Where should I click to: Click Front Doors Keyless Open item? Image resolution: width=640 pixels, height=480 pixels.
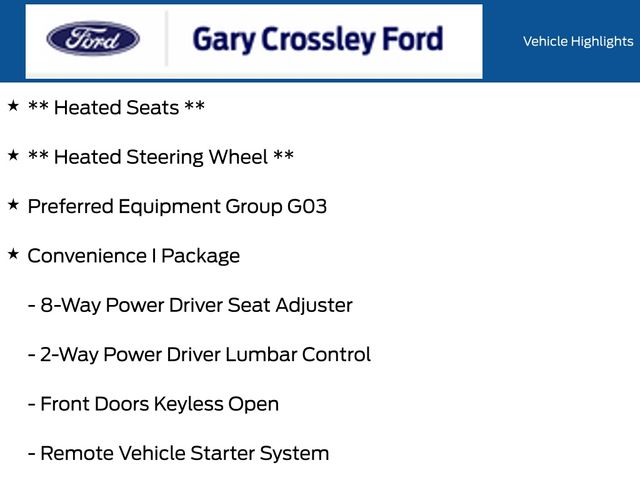tap(159, 404)
